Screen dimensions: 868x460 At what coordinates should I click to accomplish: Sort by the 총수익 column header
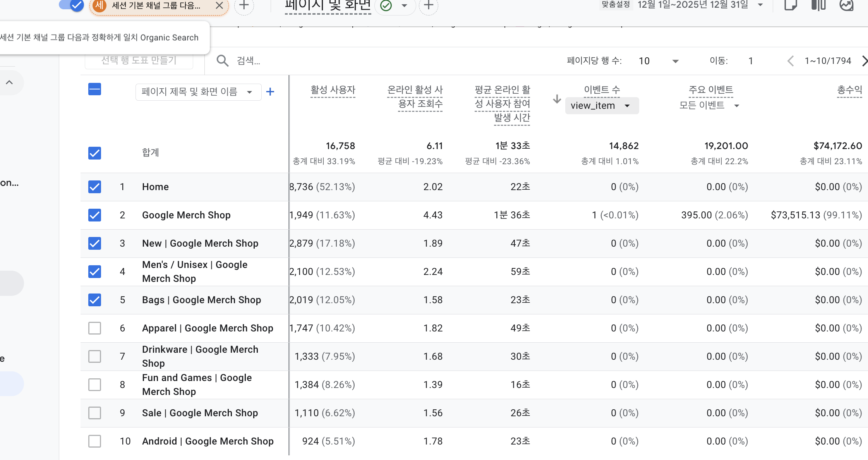pos(849,90)
